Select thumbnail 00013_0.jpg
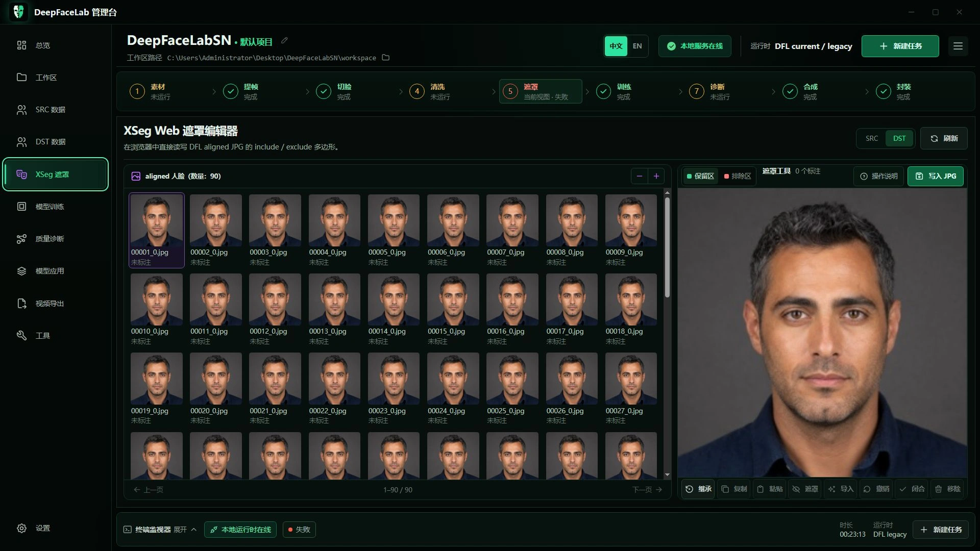 coord(334,309)
